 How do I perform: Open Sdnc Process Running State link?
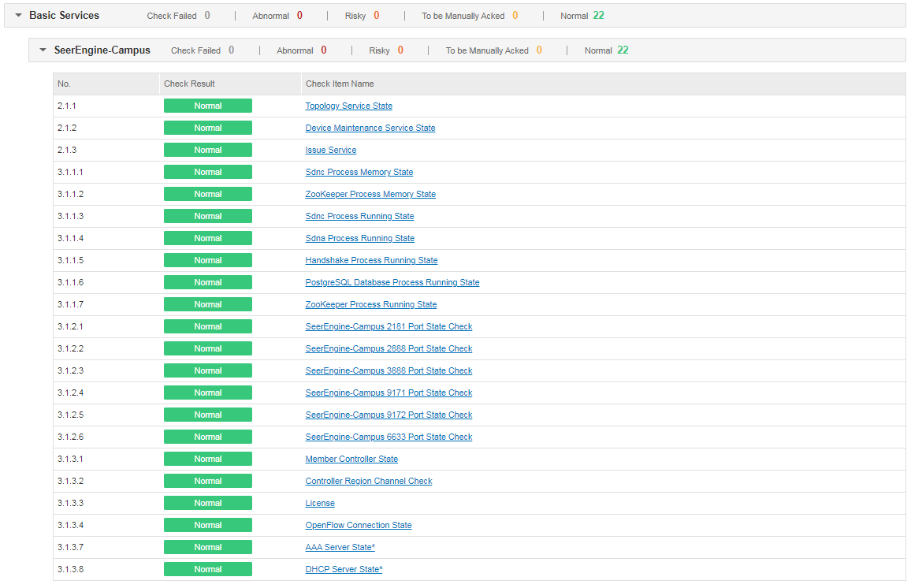point(359,216)
